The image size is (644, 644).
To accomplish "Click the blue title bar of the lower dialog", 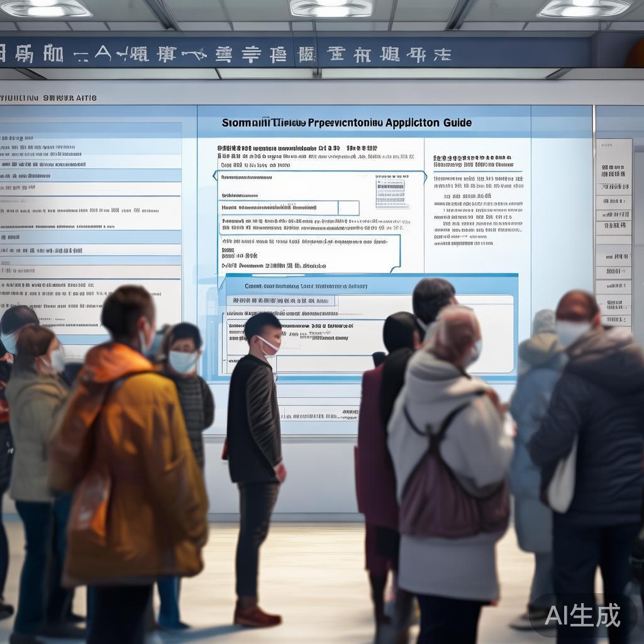I will pos(372,285).
